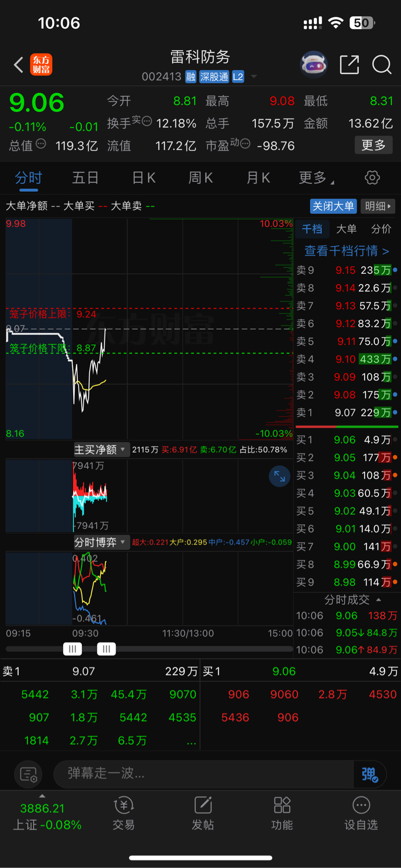The height and width of the screenshot is (868, 401).
Task: Tap info icon beside 总值
Action: [x=41, y=144]
